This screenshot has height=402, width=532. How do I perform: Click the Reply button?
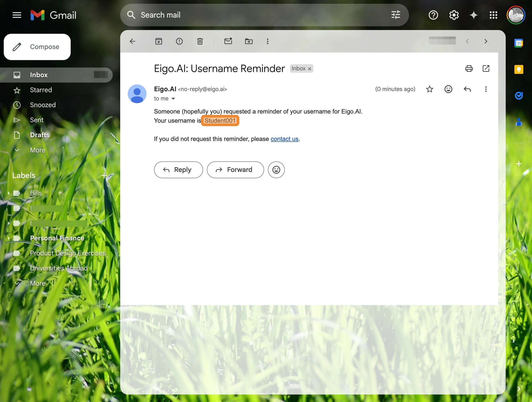point(178,170)
